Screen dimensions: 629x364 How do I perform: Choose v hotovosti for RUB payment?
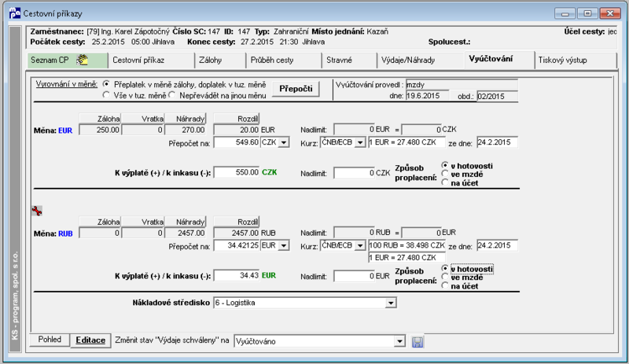pyautogui.click(x=444, y=268)
